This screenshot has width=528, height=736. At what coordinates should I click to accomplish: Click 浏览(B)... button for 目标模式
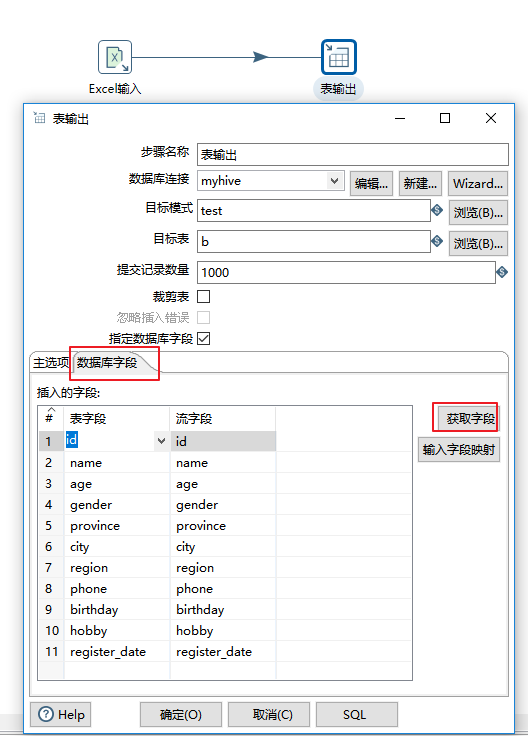tap(478, 213)
